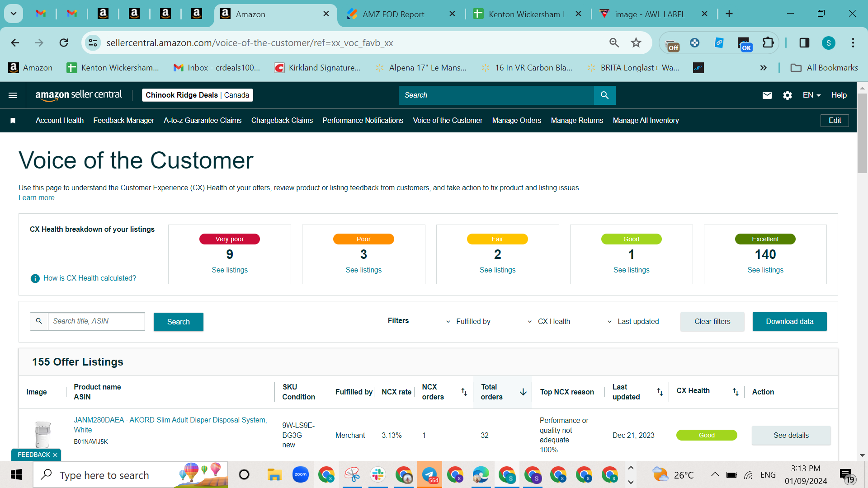
Task: Open Telegram from the taskbar
Action: (x=429, y=475)
